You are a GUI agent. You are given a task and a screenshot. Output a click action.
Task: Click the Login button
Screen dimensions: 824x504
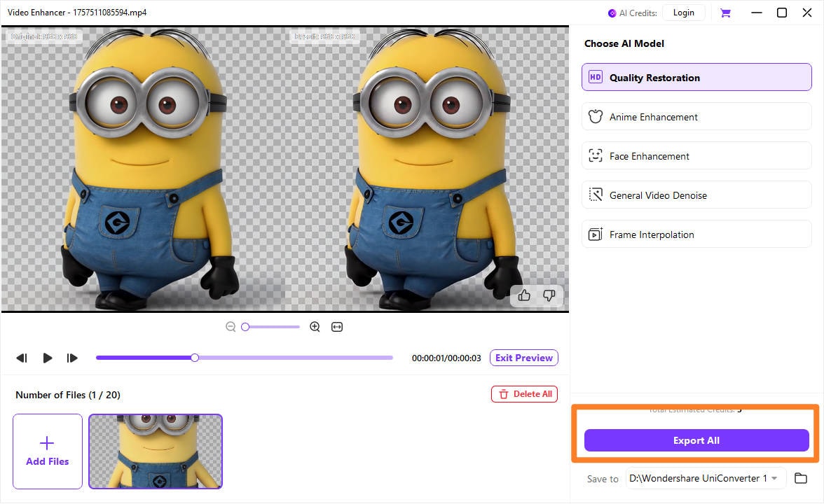coord(684,13)
